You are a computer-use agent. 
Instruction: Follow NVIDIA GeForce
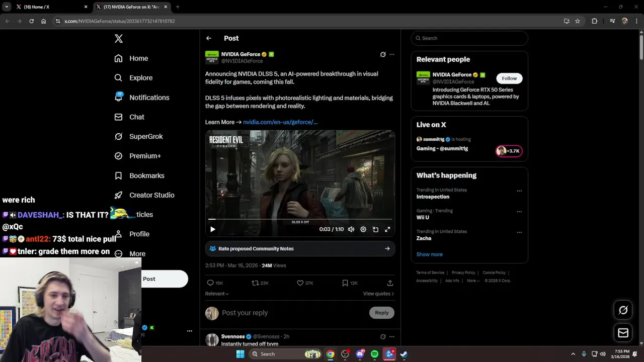[509, 78]
